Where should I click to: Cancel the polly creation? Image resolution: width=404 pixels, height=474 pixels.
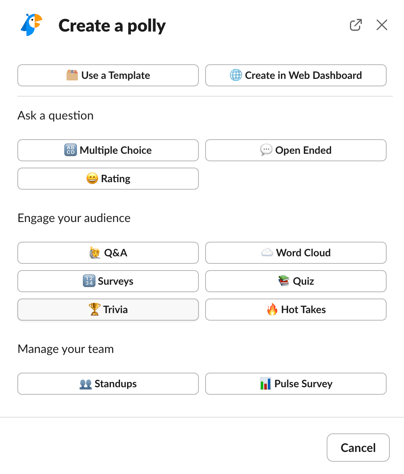point(358,448)
